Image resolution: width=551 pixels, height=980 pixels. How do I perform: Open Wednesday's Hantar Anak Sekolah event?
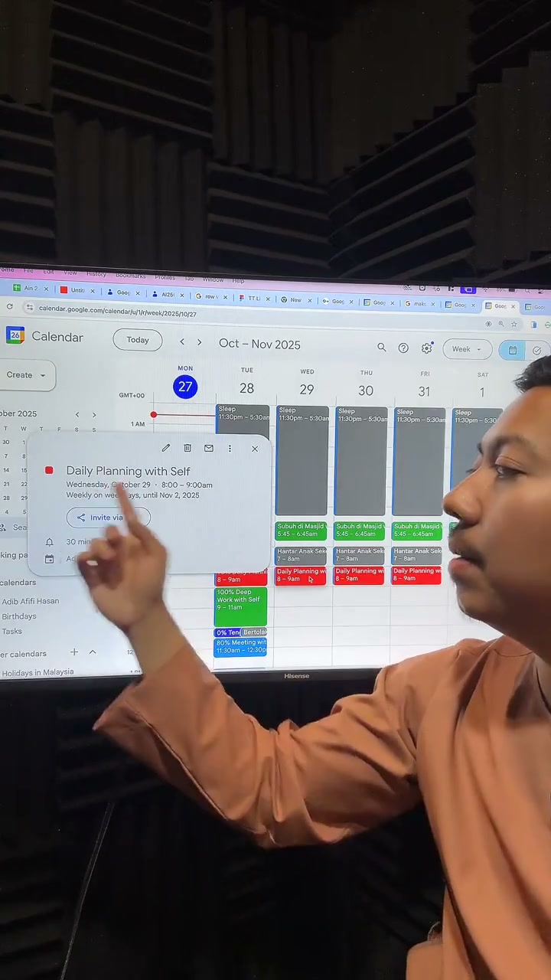(302, 554)
